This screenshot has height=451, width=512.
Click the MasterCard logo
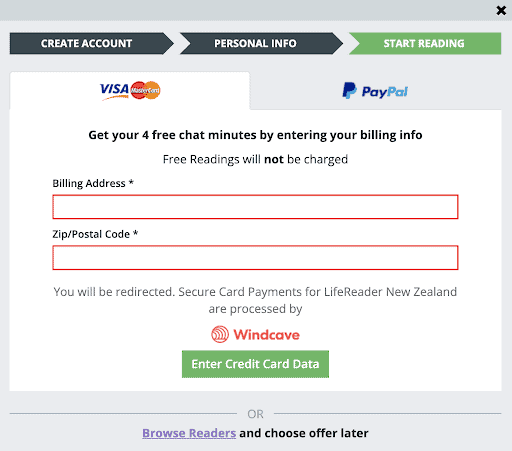pyautogui.click(x=145, y=90)
